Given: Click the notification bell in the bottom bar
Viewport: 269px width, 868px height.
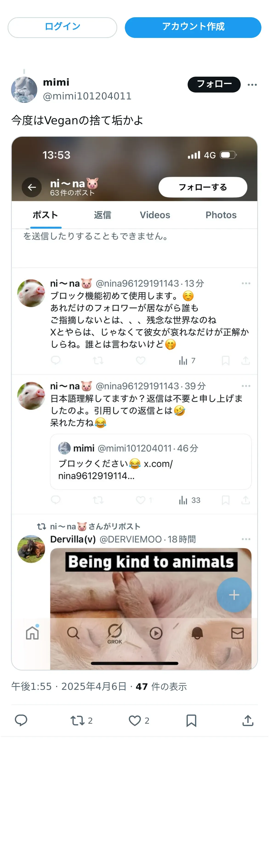Looking at the screenshot, I should (x=197, y=633).
